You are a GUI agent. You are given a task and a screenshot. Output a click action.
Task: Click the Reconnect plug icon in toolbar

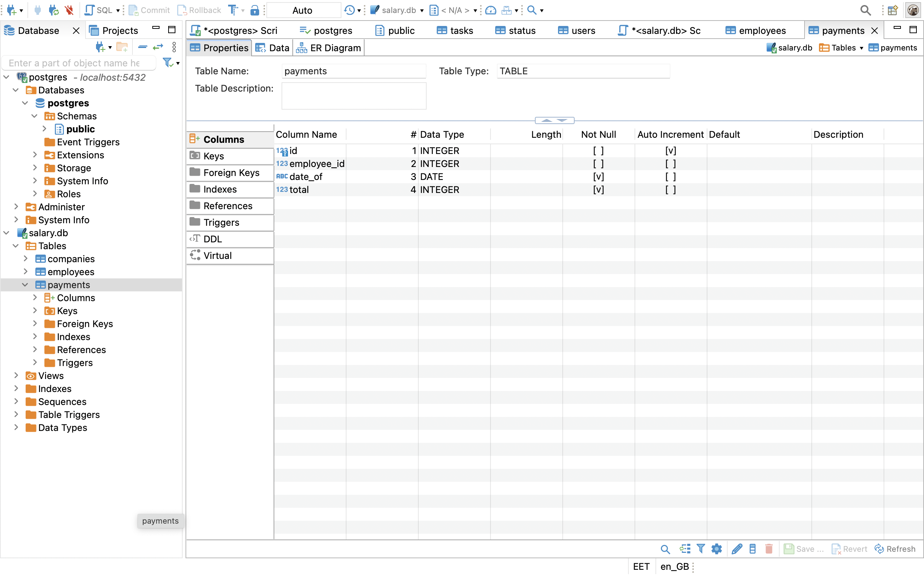pyautogui.click(x=53, y=10)
